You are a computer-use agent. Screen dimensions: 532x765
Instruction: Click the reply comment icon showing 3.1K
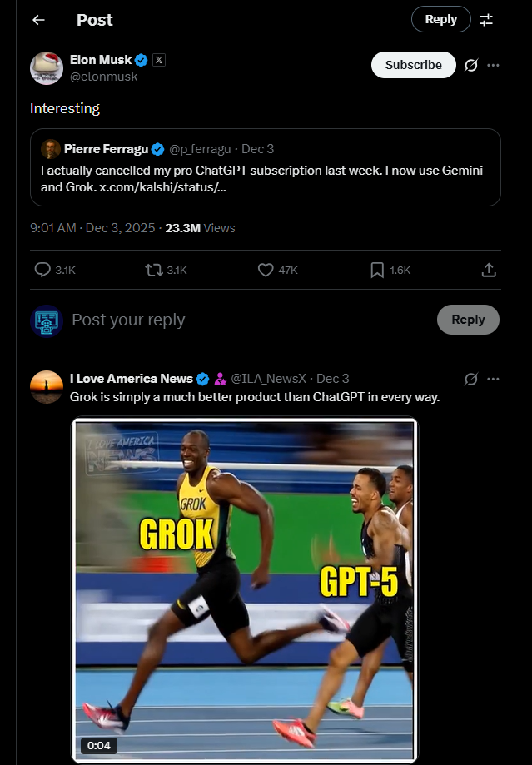43,270
